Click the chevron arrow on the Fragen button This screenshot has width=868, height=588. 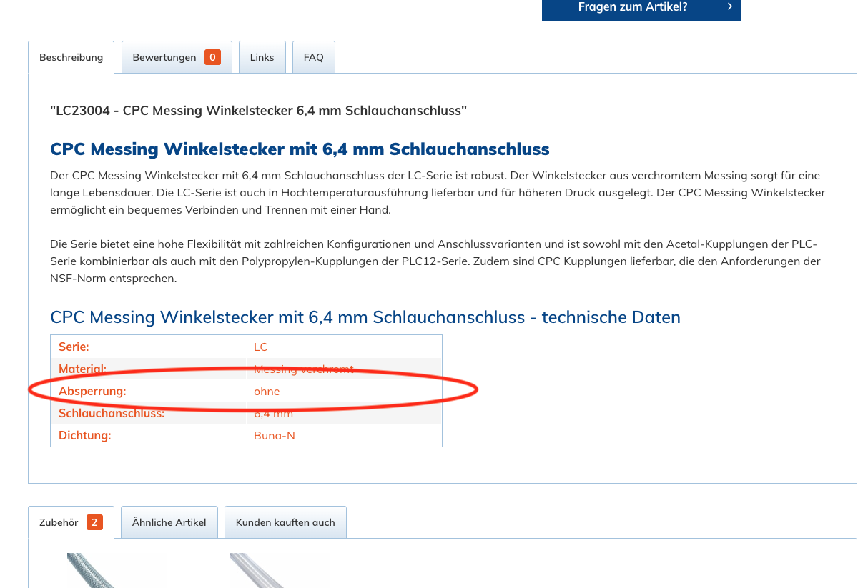(729, 7)
